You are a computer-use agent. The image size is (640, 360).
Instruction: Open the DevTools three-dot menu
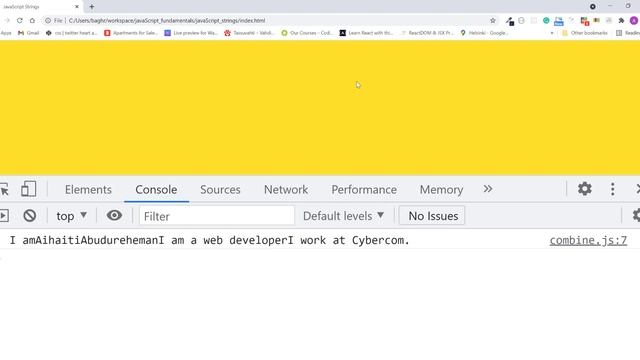coord(612,189)
